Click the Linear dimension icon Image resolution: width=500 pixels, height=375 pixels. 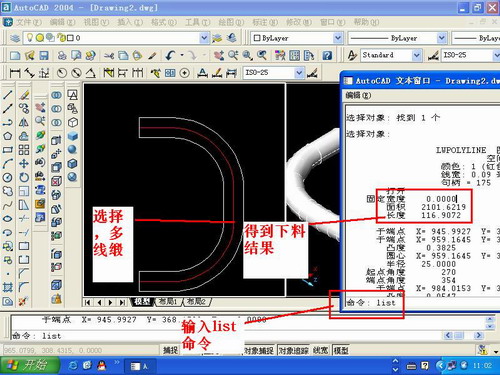pos(15,73)
